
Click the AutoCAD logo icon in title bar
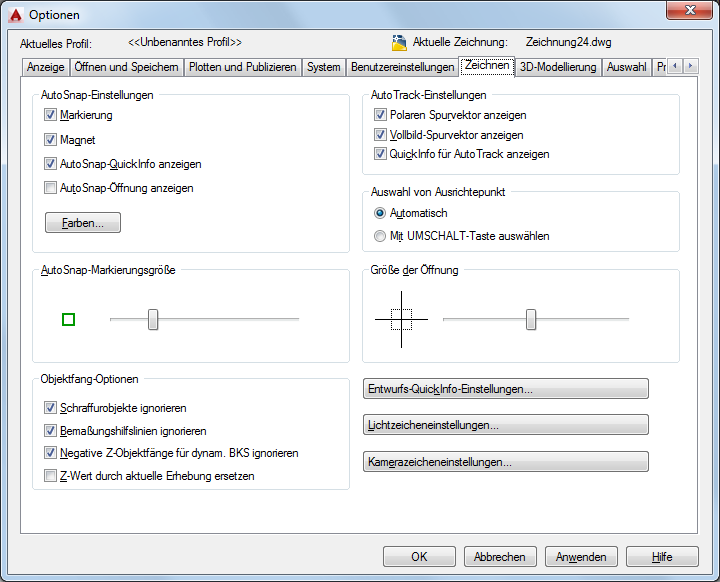pyautogui.click(x=15, y=14)
